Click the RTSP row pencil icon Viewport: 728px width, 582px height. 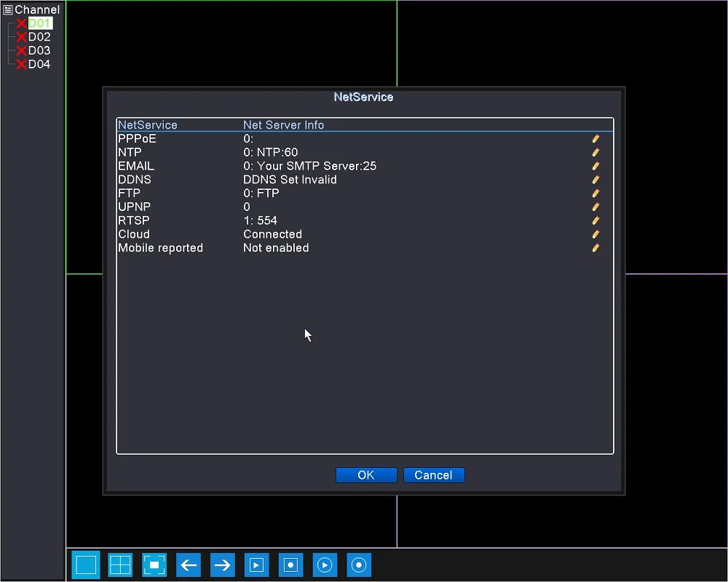tap(596, 220)
